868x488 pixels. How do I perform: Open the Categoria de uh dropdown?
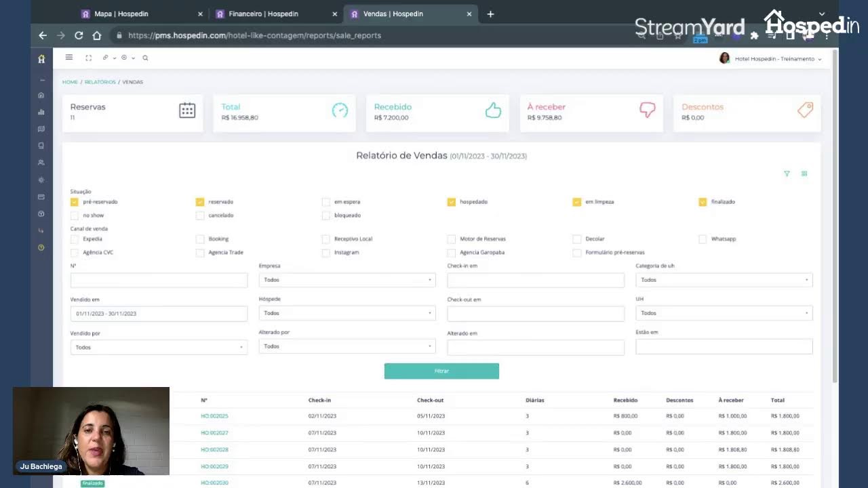click(724, 280)
